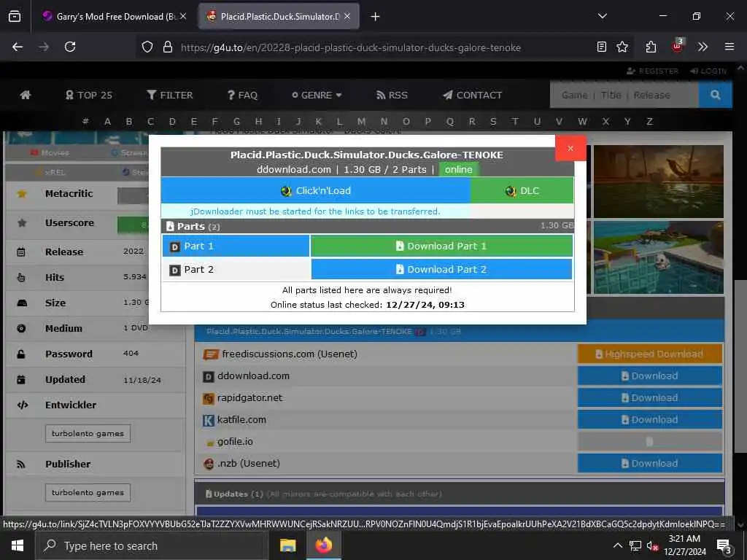Select the Part 2 row label
Image resolution: width=747 pixels, height=560 pixels.
pyautogui.click(x=236, y=270)
